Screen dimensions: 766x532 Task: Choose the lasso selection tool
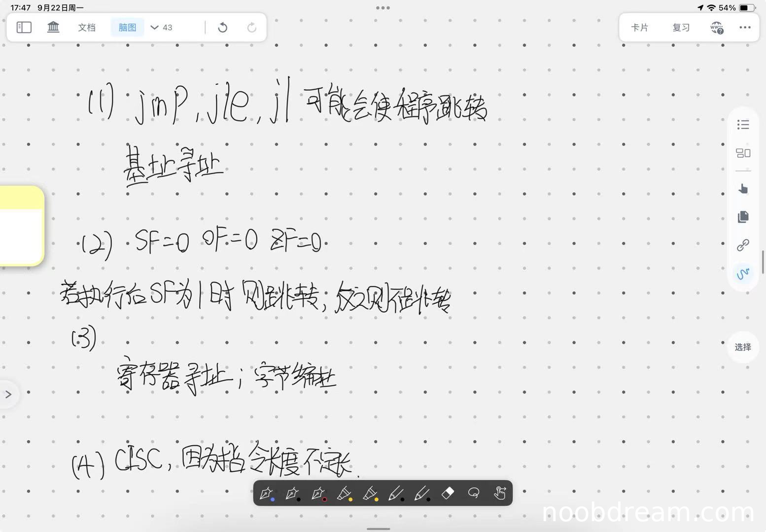tap(474, 493)
